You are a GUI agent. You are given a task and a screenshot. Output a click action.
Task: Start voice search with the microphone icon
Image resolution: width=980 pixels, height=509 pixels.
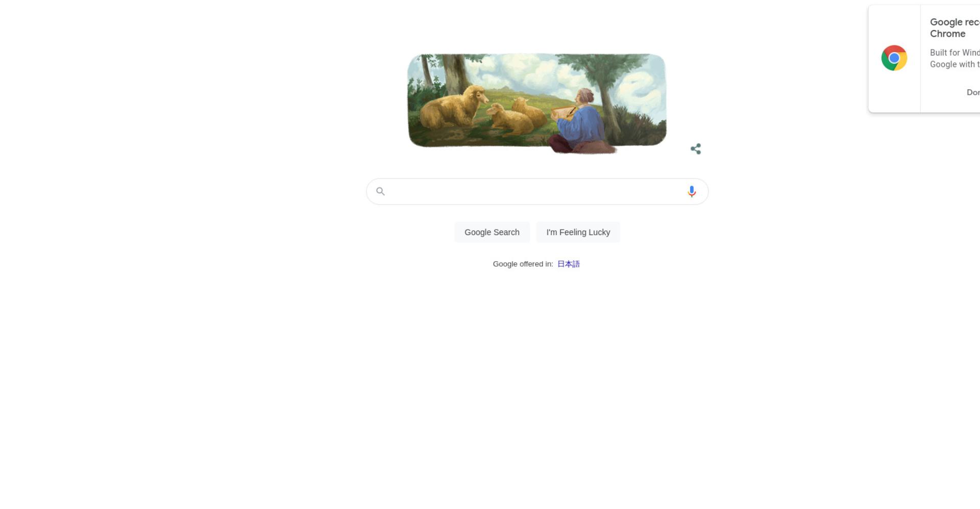coord(692,191)
